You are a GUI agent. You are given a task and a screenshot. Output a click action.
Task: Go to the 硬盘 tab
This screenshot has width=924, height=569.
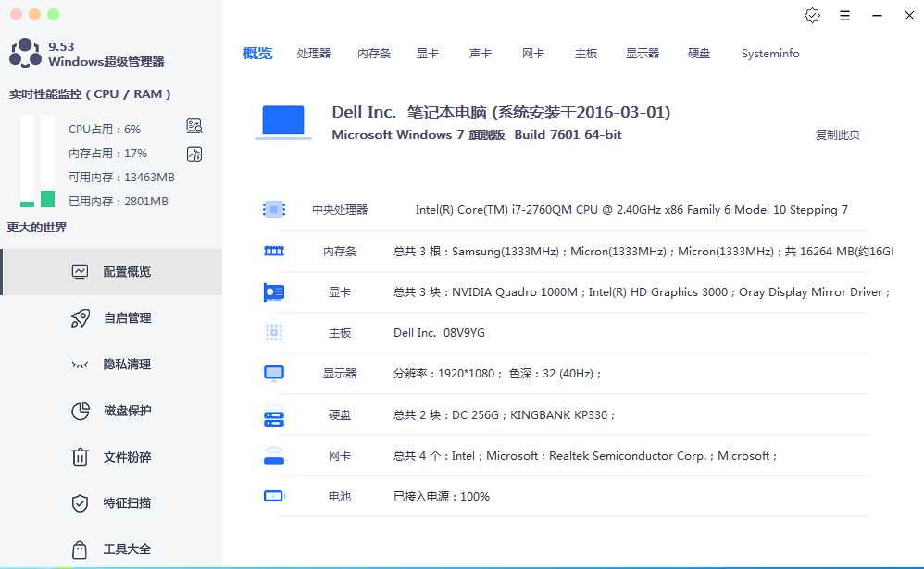coord(699,54)
